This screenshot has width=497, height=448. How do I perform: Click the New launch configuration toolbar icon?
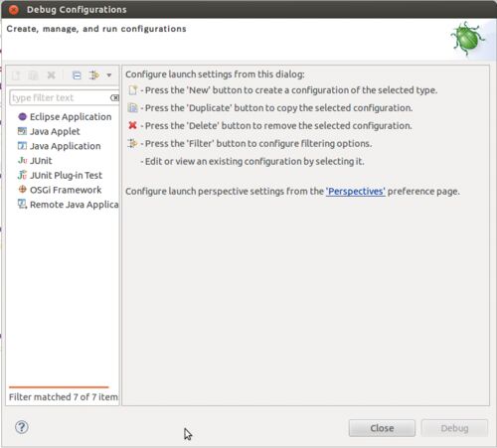[x=16, y=75]
